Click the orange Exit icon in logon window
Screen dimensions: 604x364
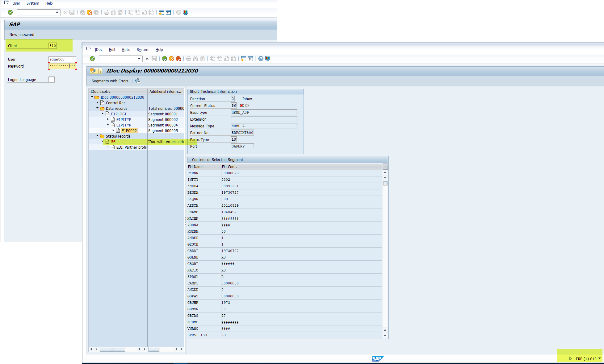pos(89,12)
